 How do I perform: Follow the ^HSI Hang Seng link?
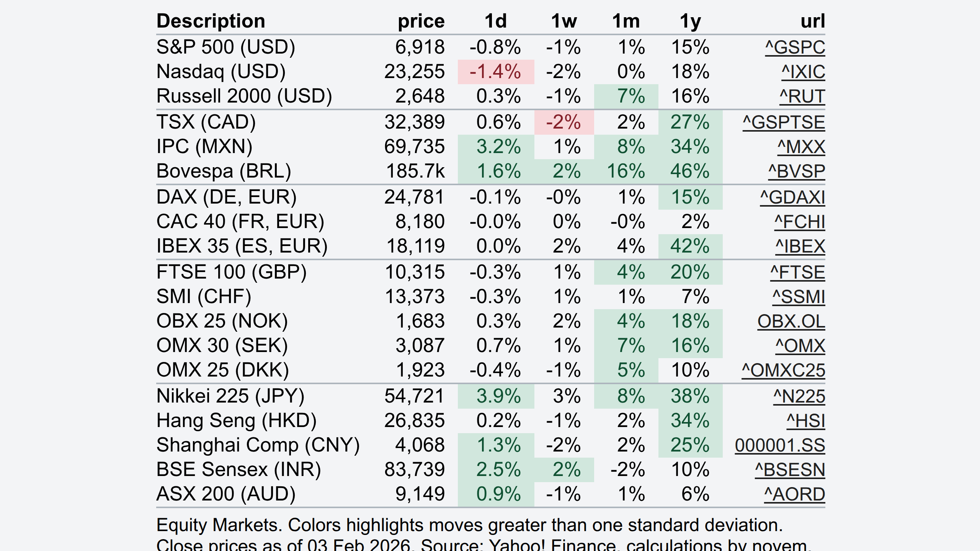click(806, 421)
